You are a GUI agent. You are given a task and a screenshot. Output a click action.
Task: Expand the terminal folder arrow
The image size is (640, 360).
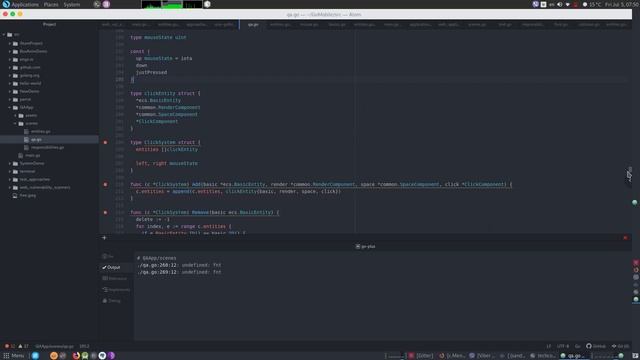[10, 171]
